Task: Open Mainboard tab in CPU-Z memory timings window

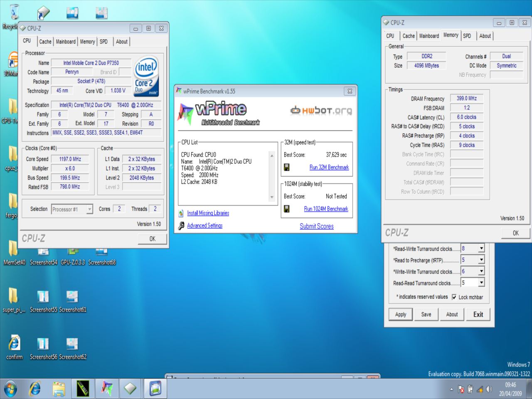Action: 429,36
